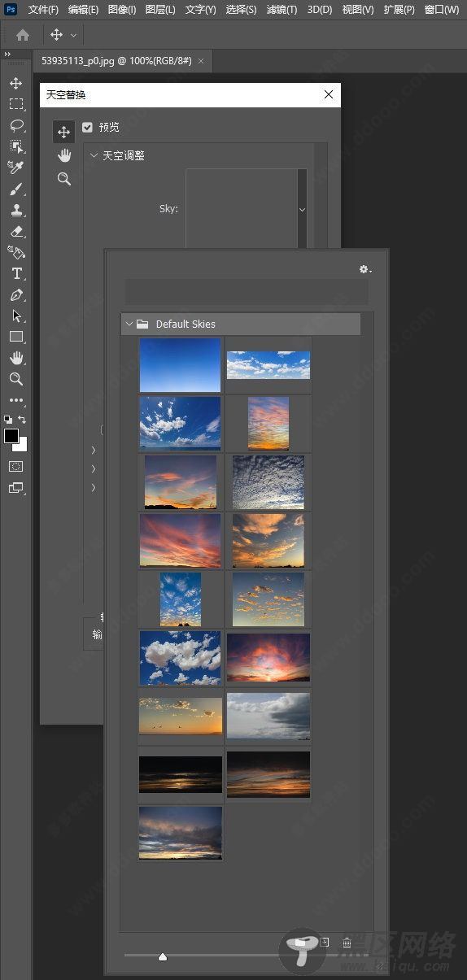
Task: Toggle Quick Mask mode
Action: pos(16,467)
